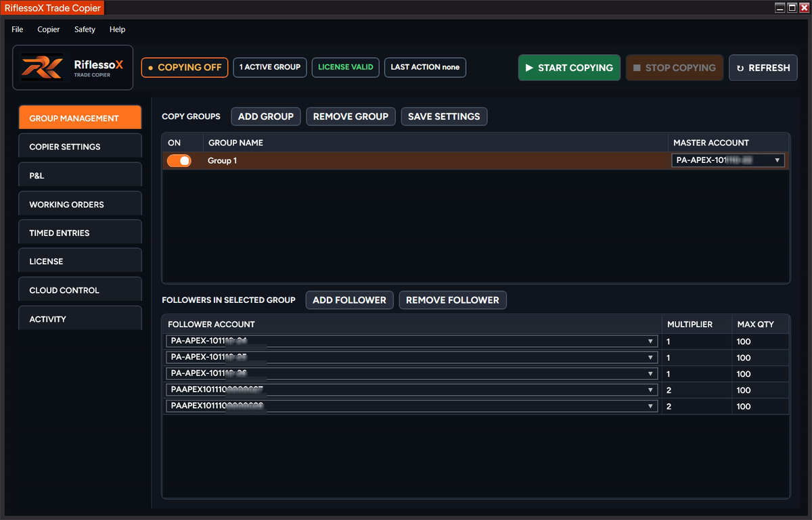Screen dimensions: 812x520
Task: Click the License Valid badge
Action: [346, 68]
